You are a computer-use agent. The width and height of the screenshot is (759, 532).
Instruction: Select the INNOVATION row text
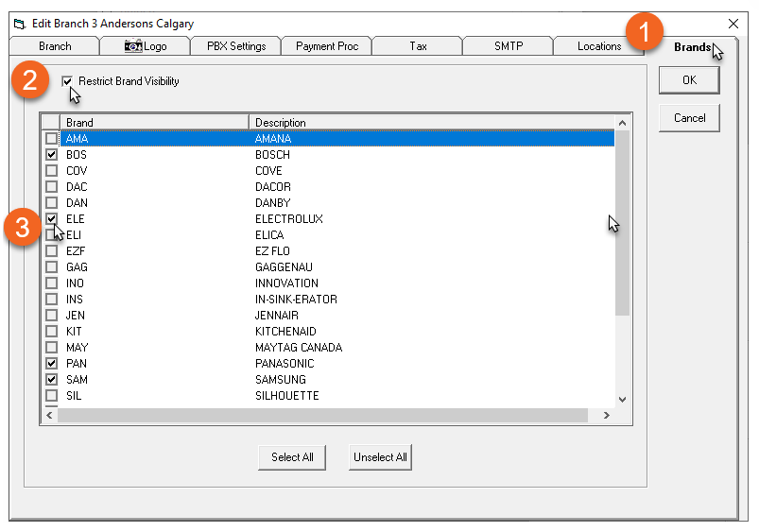coord(286,283)
